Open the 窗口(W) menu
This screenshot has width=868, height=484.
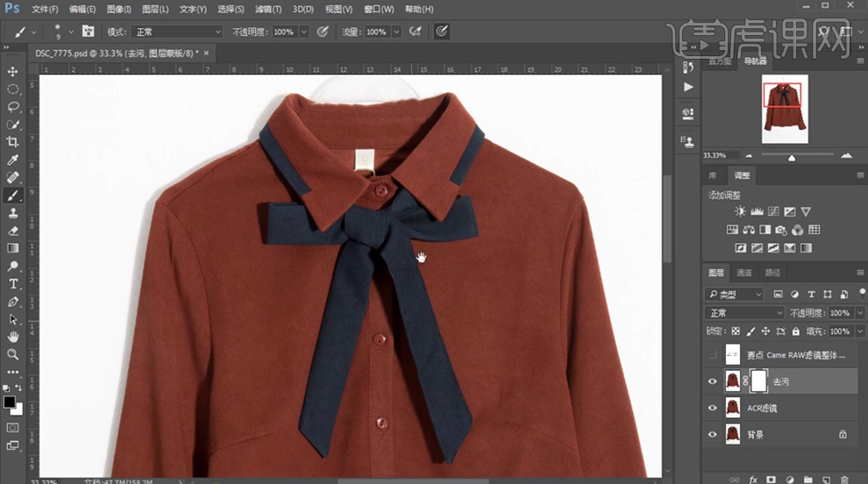tap(379, 9)
